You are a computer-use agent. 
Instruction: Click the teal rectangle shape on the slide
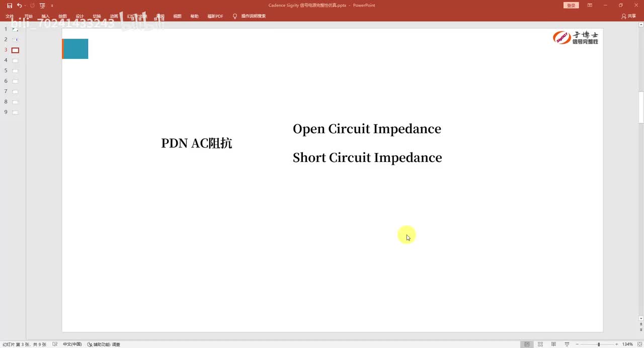75,49
